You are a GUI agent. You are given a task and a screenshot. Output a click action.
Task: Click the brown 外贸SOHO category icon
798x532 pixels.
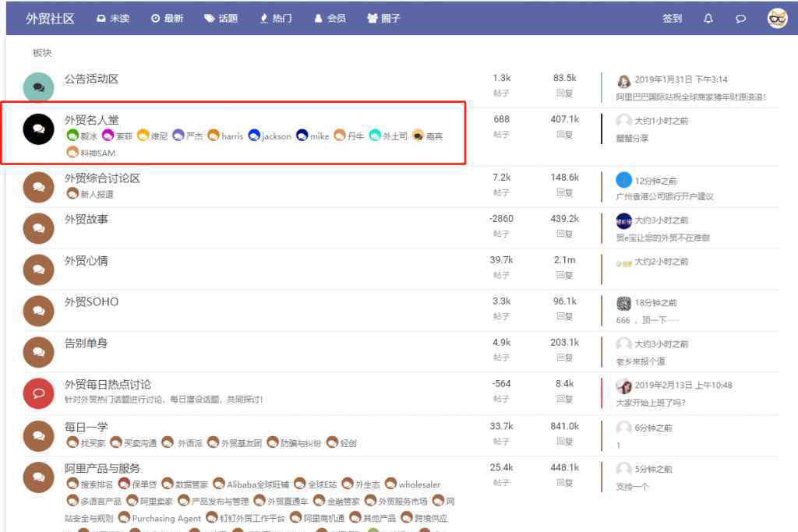coord(38,311)
